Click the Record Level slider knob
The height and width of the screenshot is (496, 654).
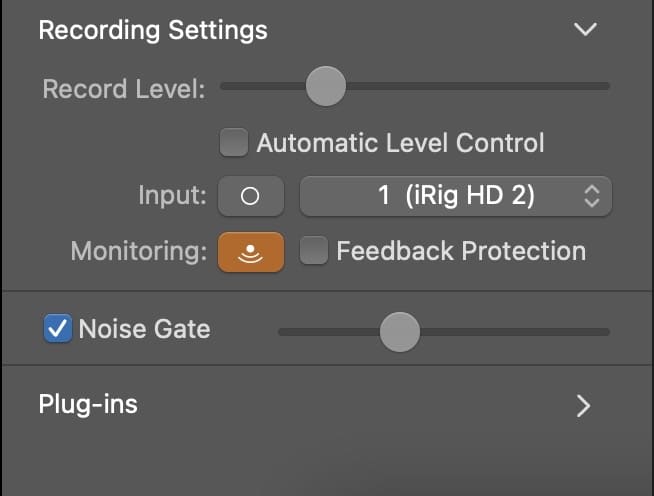click(326, 86)
